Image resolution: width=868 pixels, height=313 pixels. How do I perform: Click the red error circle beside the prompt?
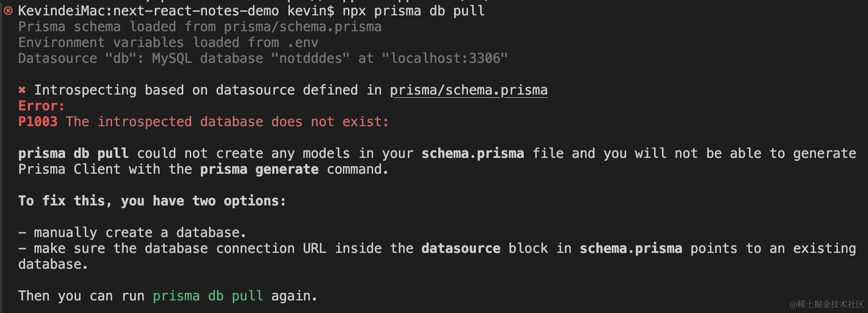(x=8, y=11)
